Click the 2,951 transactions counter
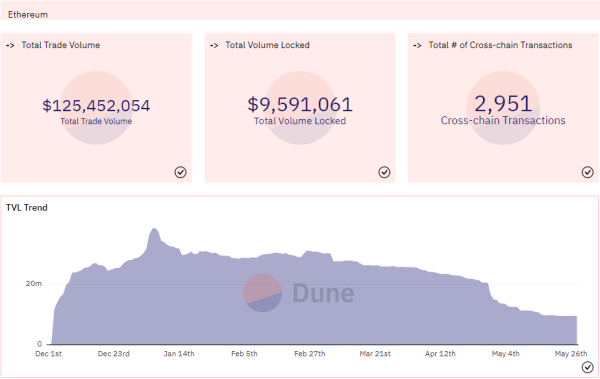This screenshot has height=379, width=600. [503, 103]
